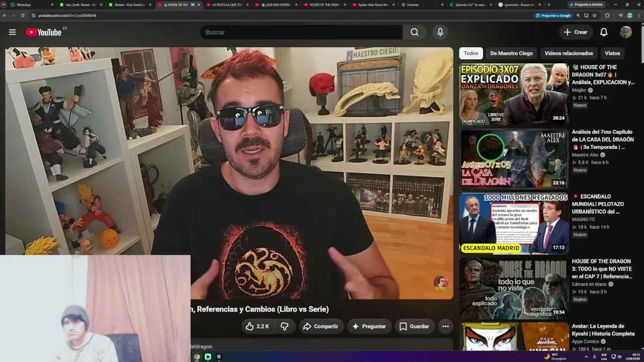This screenshot has height=362, width=644.
Task: Share the video via Compartir
Action: pos(320,326)
